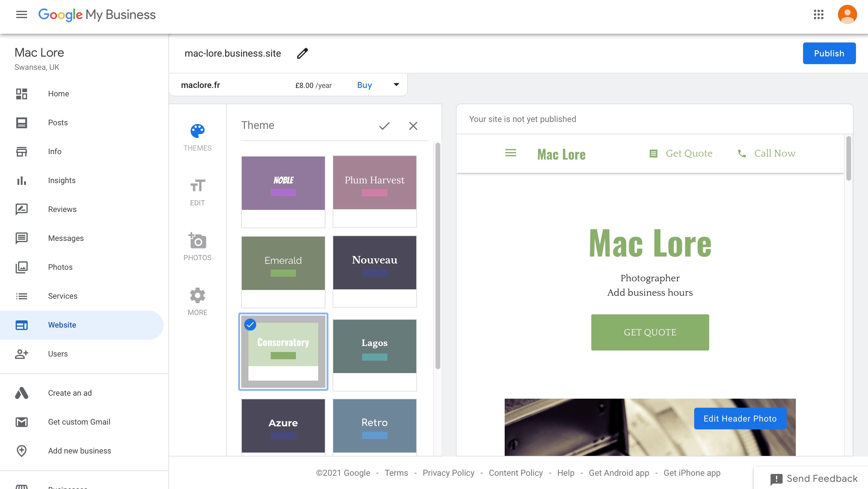The height and width of the screenshot is (489, 868).
Task: Expand the domain purchase dropdown arrow
Action: (395, 85)
